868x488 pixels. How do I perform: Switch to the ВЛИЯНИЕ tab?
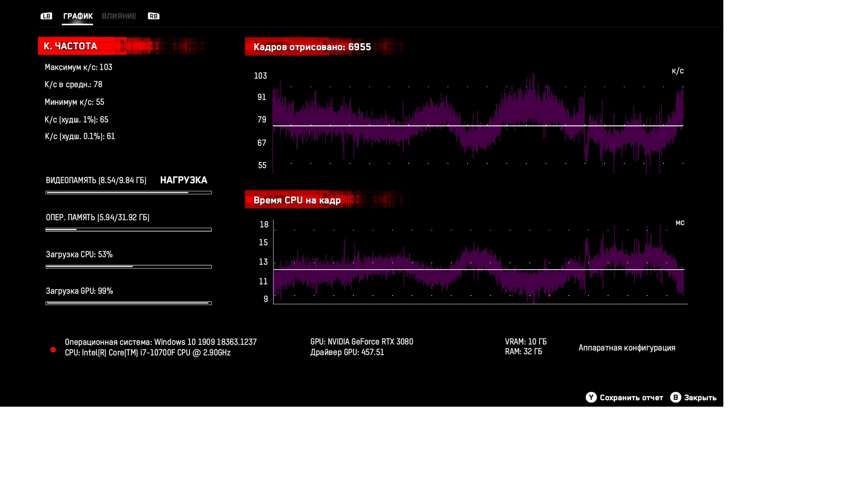(x=119, y=16)
